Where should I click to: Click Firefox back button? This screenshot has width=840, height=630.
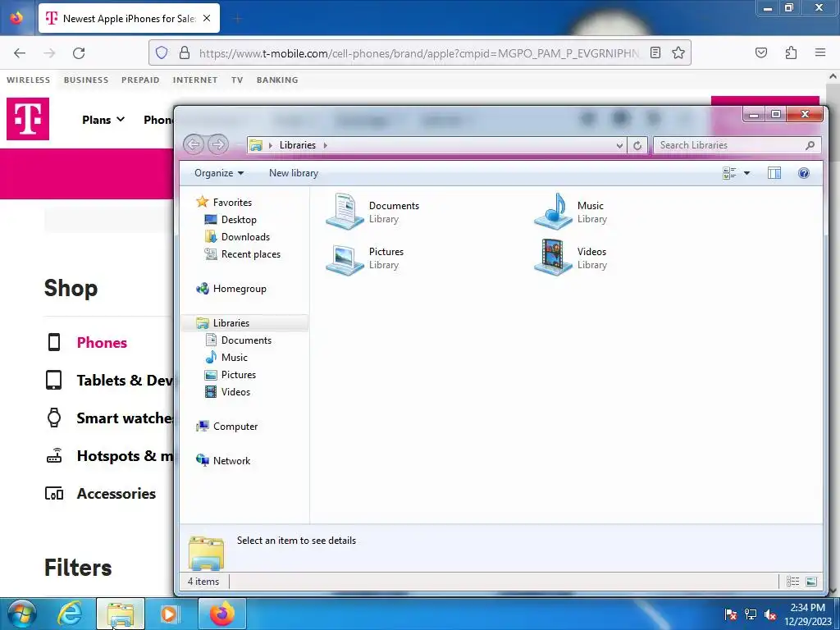click(x=20, y=53)
